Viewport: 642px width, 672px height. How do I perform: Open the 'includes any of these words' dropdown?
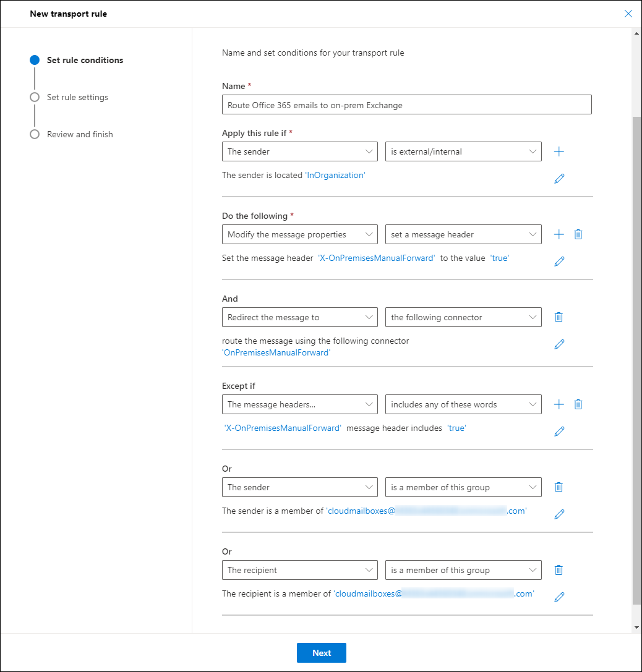pyautogui.click(x=463, y=404)
